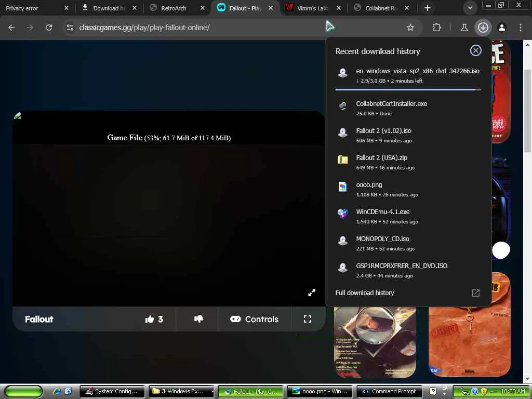The image size is (532, 399).
Task: Launch Internet Explorer from quick launch
Action: (x=57, y=391)
